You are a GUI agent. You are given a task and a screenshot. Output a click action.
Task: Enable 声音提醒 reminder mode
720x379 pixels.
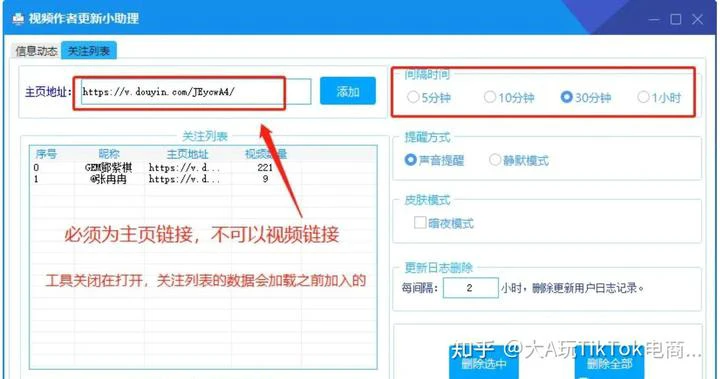pyautogui.click(x=434, y=160)
